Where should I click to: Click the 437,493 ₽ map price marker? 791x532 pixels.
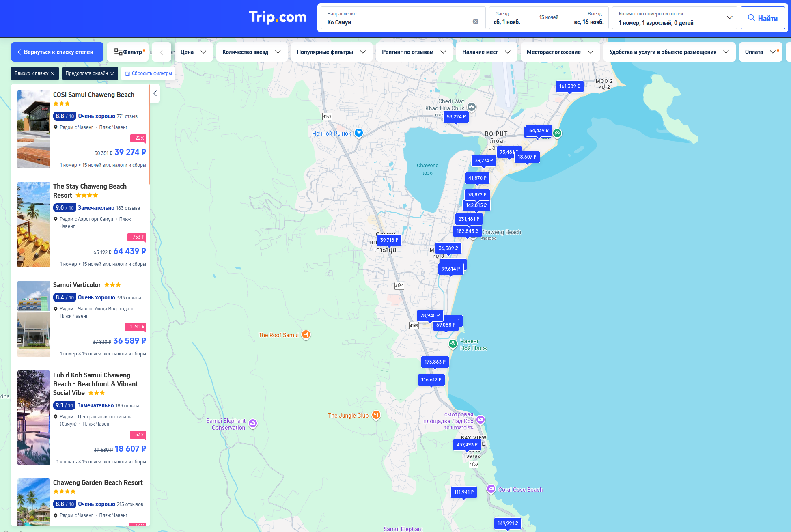click(467, 445)
